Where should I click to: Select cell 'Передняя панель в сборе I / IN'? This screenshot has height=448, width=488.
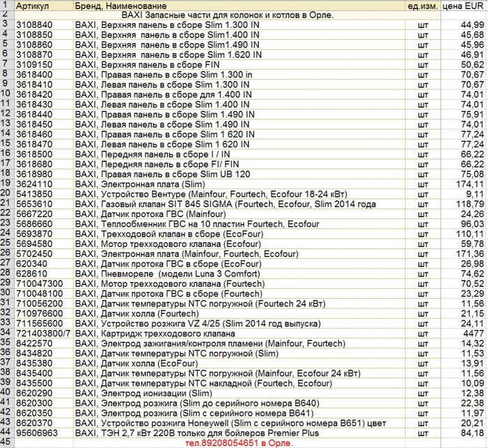click(x=239, y=154)
